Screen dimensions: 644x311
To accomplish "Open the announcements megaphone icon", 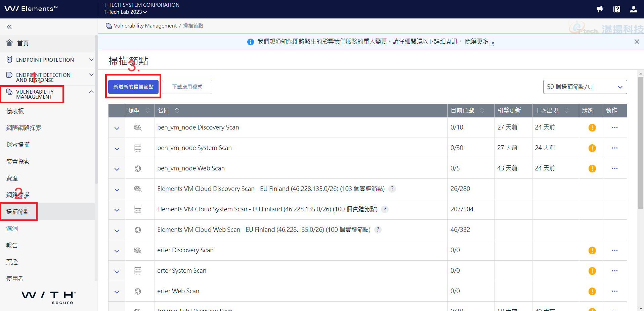I will point(600,9).
